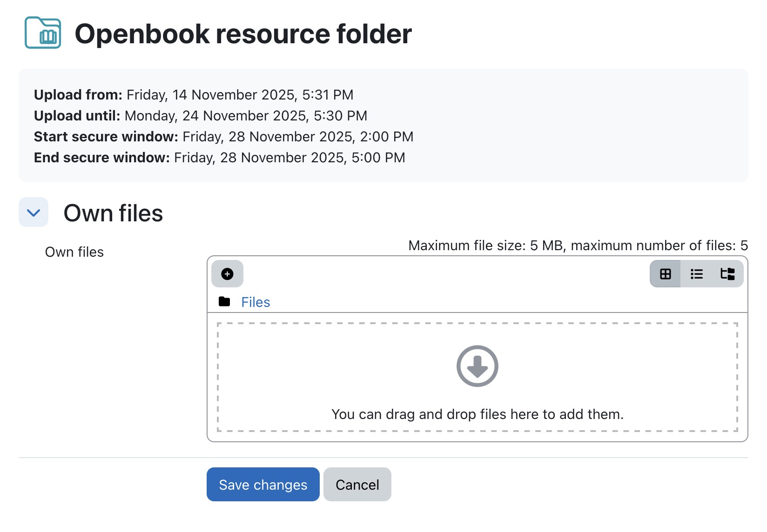The image size is (767, 532).
Task: Collapse the Own files section chevron
Action: tap(34, 213)
